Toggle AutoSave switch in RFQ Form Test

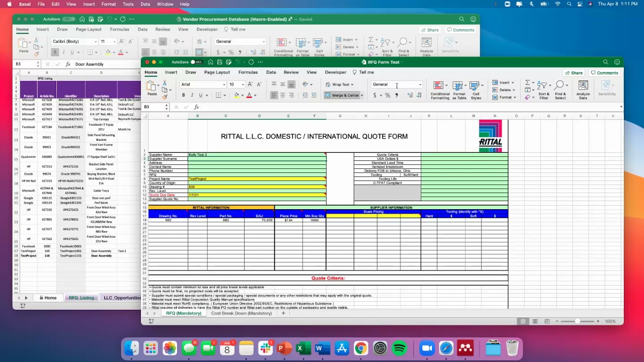[x=196, y=62]
